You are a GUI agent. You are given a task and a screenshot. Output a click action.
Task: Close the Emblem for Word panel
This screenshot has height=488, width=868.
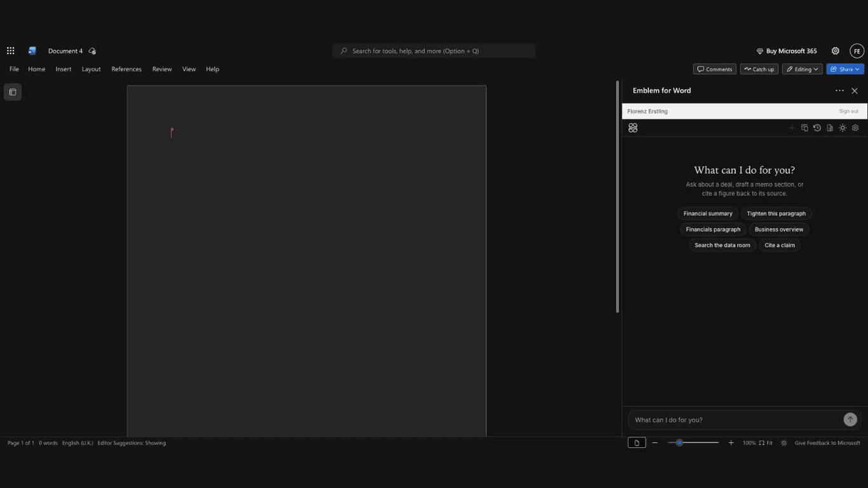coord(855,91)
